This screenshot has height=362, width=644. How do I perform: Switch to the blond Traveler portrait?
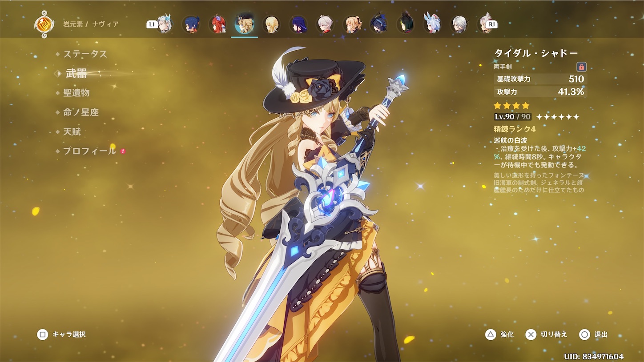[x=271, y=24]
